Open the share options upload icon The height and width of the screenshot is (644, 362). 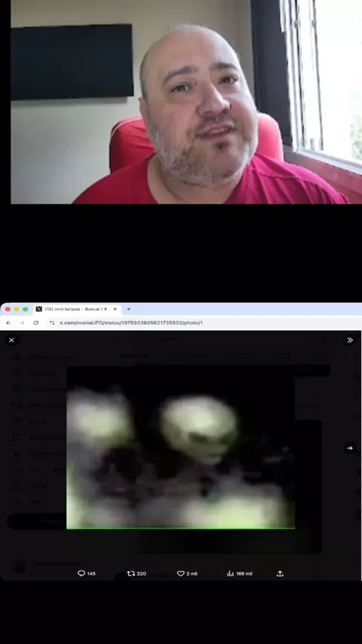click(280, 573)
